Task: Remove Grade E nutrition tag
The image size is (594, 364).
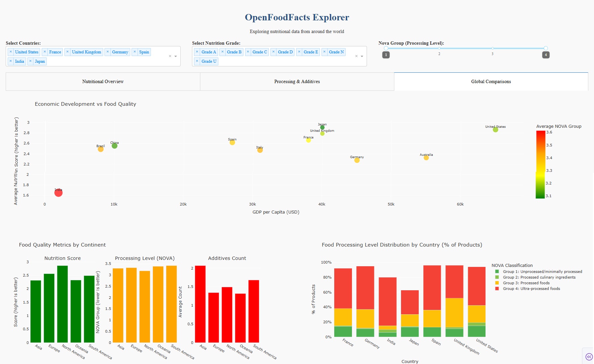Action: pyautogui.click(x=299, y=52)
